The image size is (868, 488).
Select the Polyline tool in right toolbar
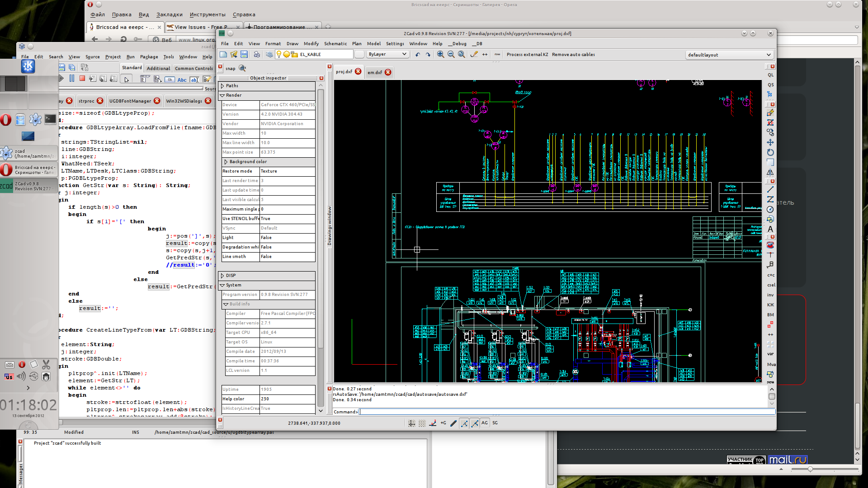(770, 199)
